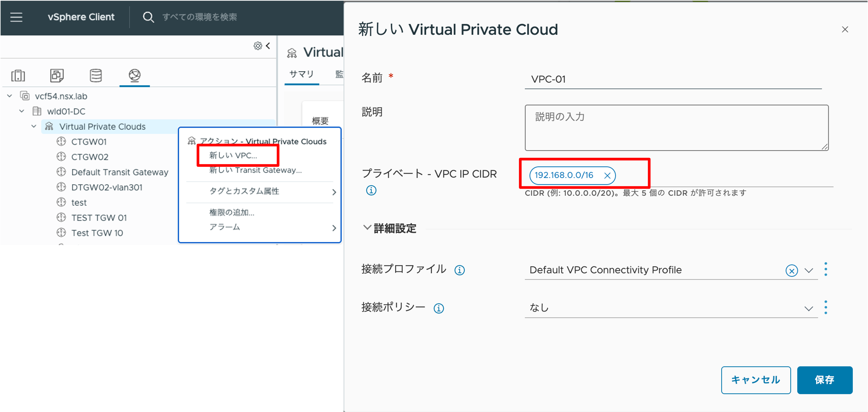Click the wld01-DC datacenter icon

37,111
